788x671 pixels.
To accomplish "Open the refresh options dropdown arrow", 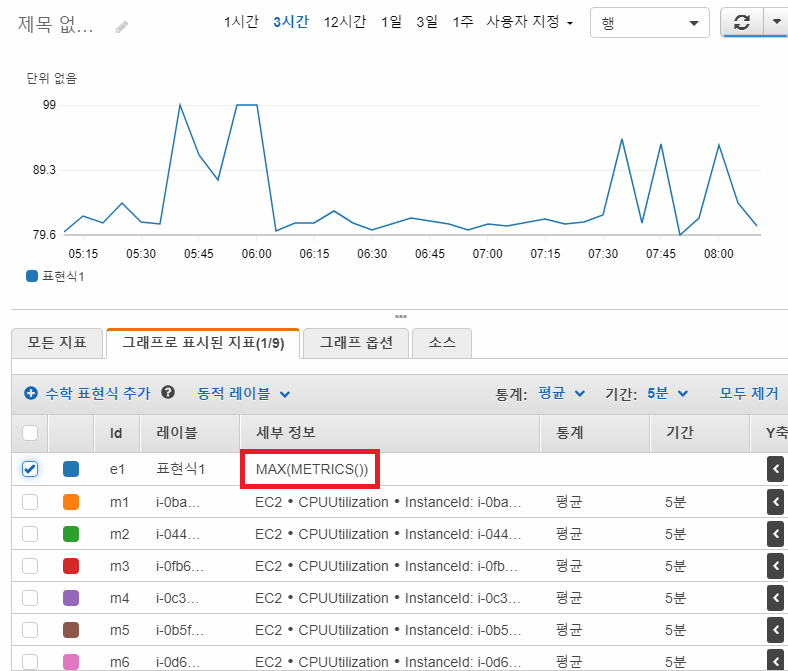I will point(776,23).
